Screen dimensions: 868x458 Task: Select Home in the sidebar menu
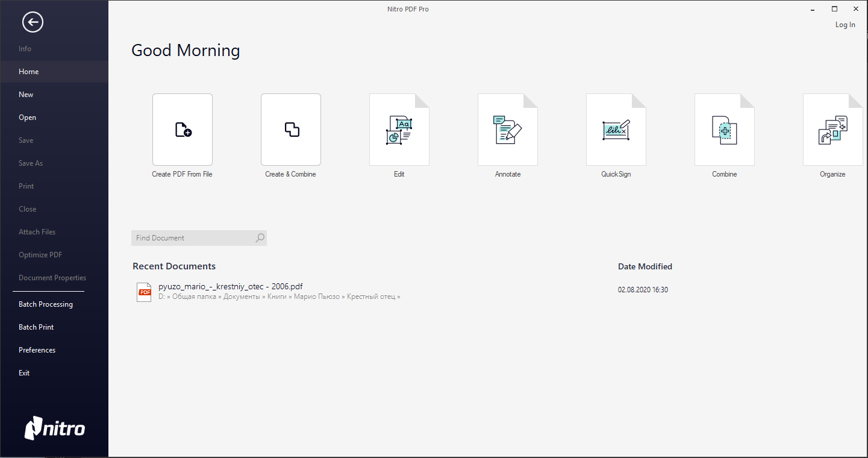click(x=29, y=72)
